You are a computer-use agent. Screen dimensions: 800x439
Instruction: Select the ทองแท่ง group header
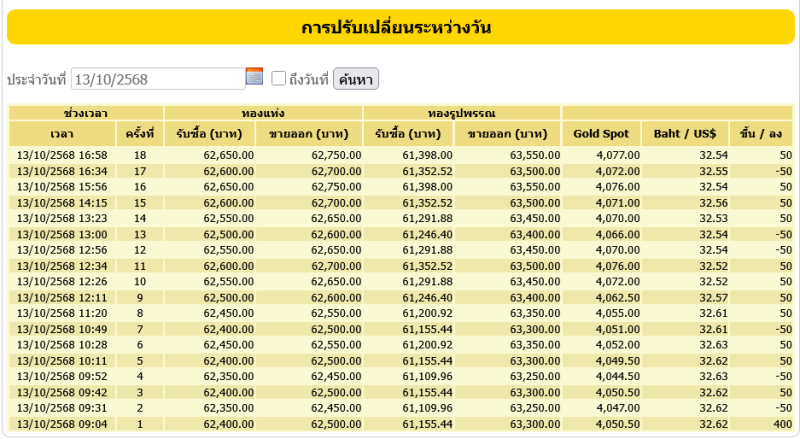coord(263,112)
